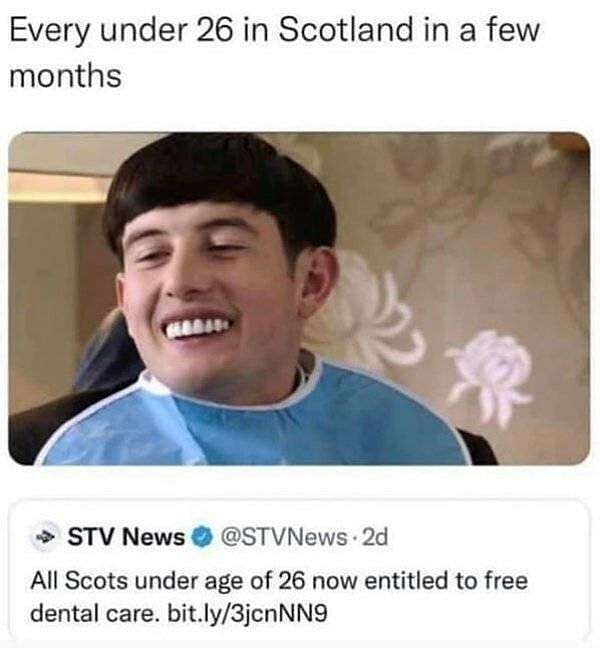The height and width of the screenshot is (648, 600).
Task: Click 'Scotland' in the caption text
Action: tap(345, 31)
